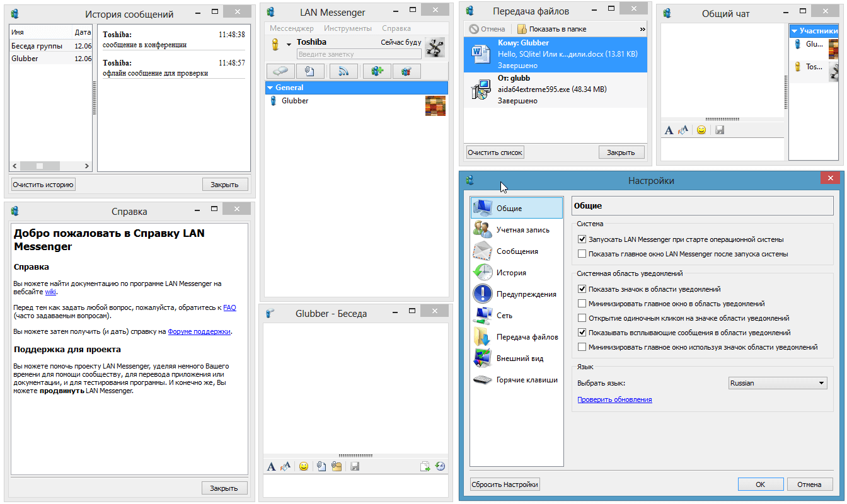Image resolution: width=847 pixels, height=504 pixels.
Task: Click the add contacts group icon with green plus
Action: coord(377,71)
